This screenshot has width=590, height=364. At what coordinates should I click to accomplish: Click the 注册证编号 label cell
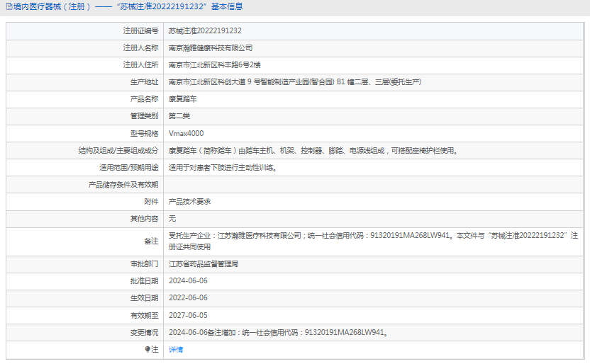click(x=84, y=30)
